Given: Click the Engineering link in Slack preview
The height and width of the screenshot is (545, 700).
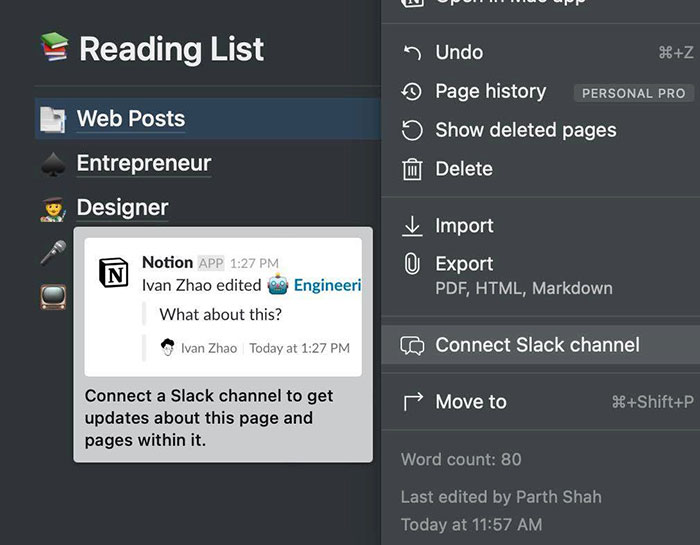Looking at the screenshot, I should pyautogui.click(x=326, y=285).
